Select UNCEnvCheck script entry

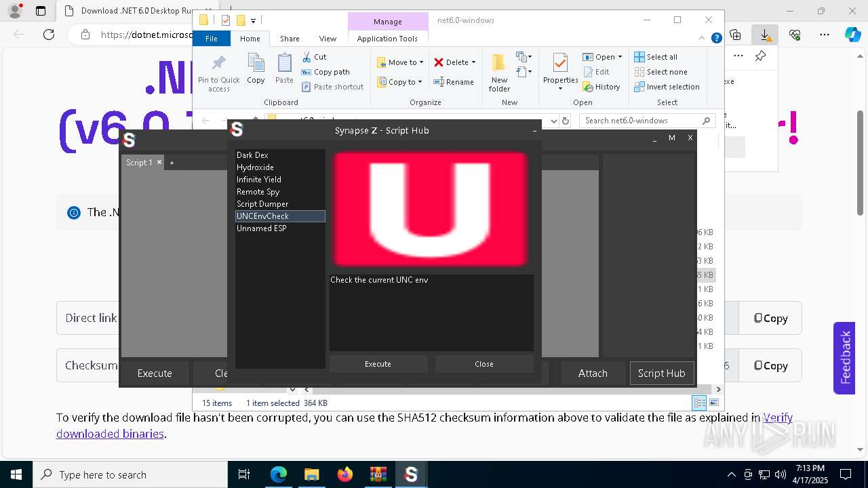(280, 216)
